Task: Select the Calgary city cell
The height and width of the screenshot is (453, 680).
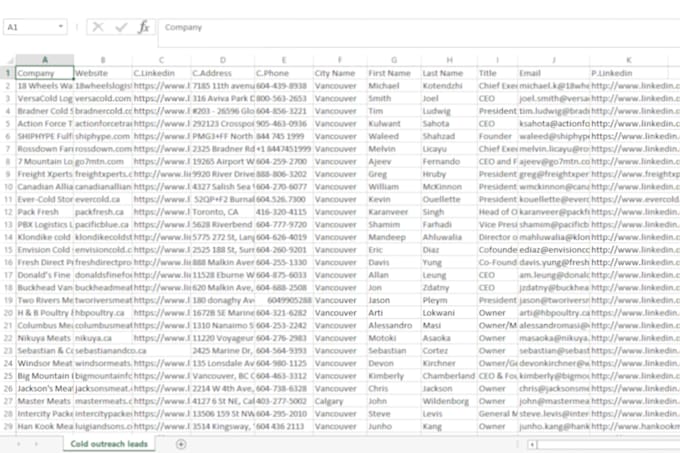Action: pos(340,401)
